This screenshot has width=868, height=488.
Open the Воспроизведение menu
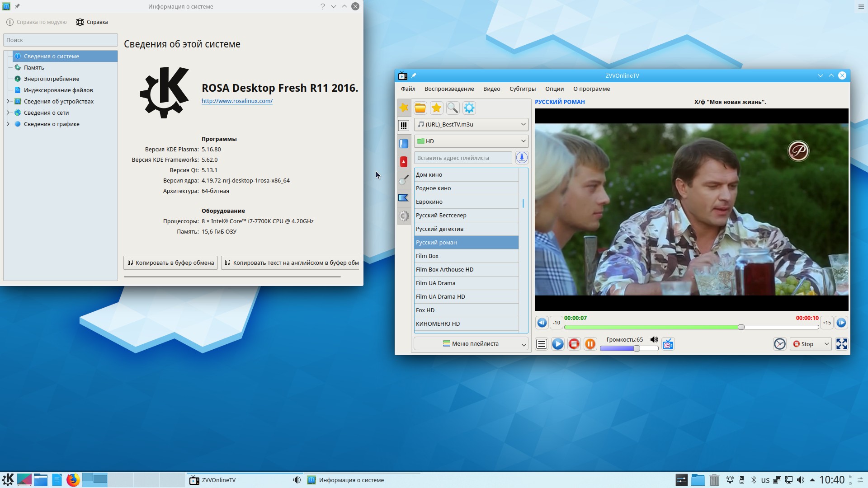448,89
